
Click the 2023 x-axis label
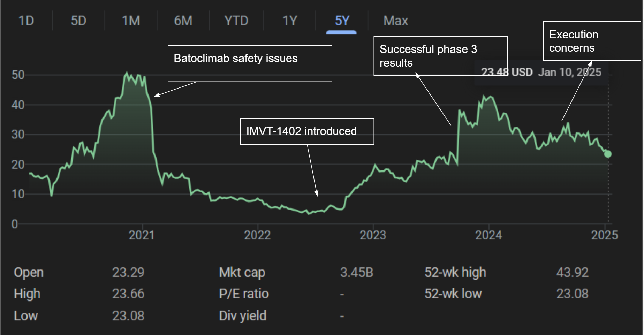[x=373, y=235]
